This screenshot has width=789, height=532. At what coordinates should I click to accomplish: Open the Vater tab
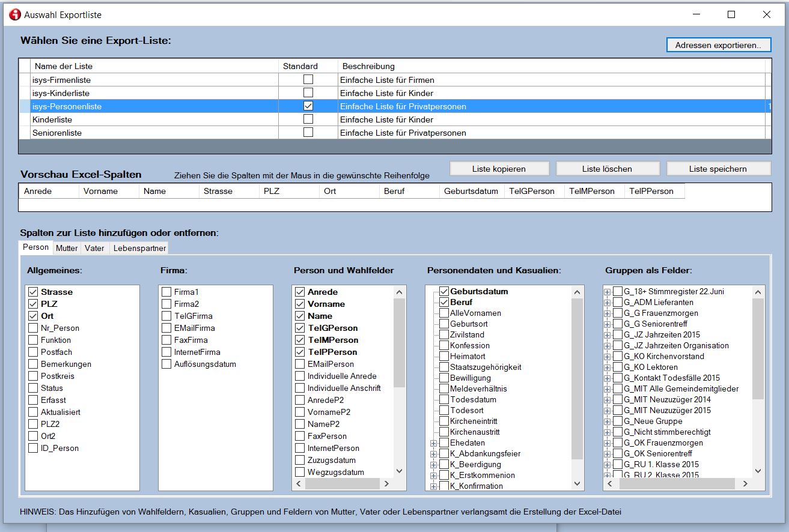tap(94, 248)
